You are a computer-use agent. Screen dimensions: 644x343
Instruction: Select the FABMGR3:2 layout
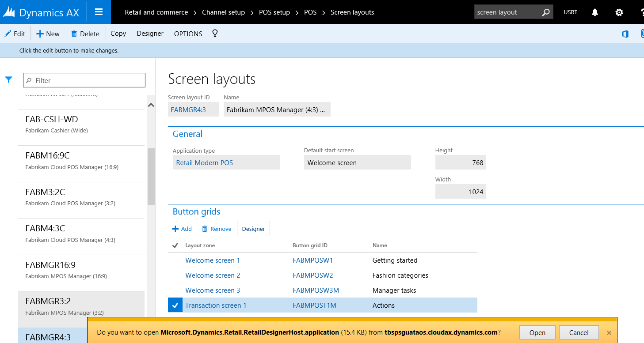point(81,309)
